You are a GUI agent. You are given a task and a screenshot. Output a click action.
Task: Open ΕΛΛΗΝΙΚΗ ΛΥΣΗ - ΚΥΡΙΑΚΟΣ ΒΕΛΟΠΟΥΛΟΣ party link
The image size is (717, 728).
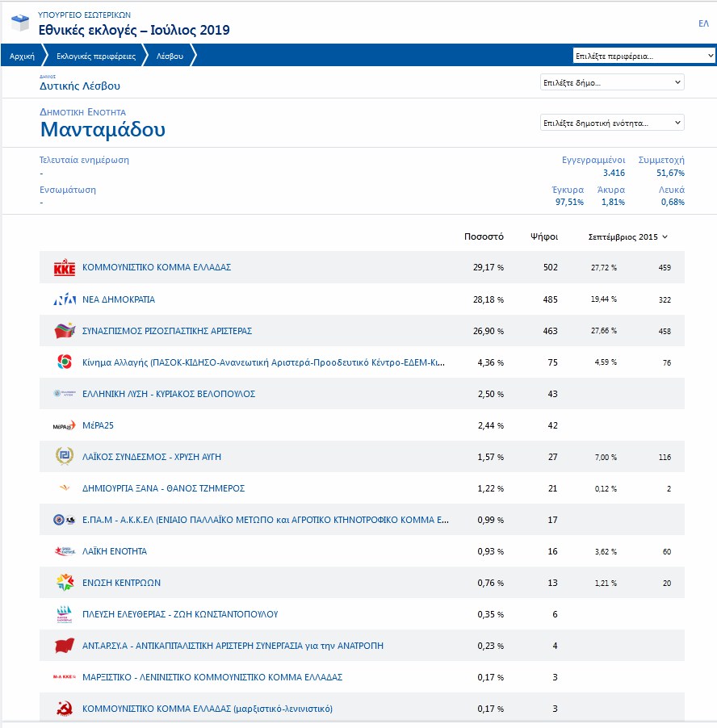click(169, 394)
